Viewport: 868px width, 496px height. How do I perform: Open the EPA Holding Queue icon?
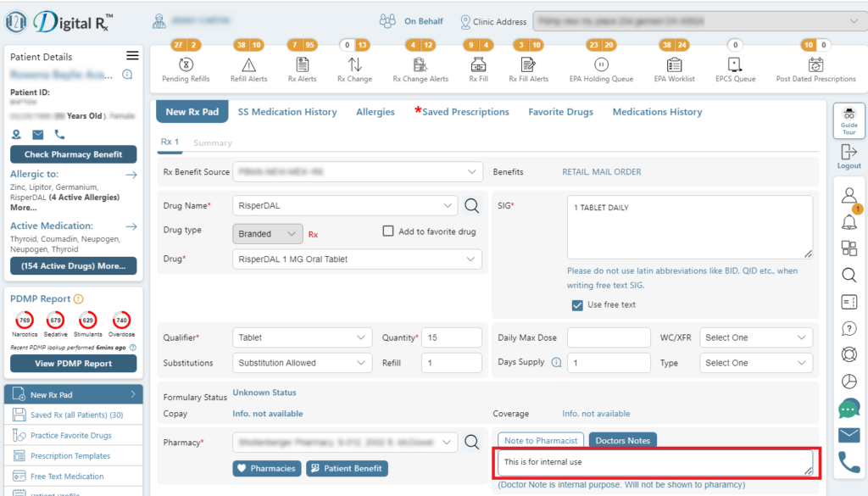point(601,64)
